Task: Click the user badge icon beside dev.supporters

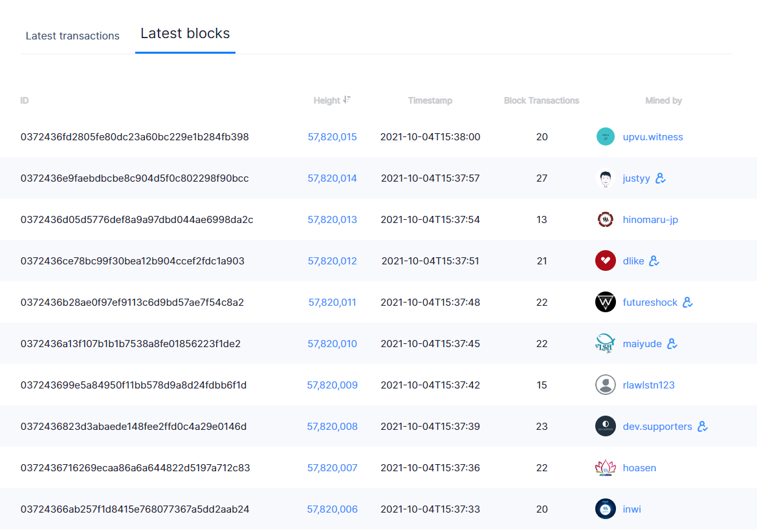Action: point(703,427)
